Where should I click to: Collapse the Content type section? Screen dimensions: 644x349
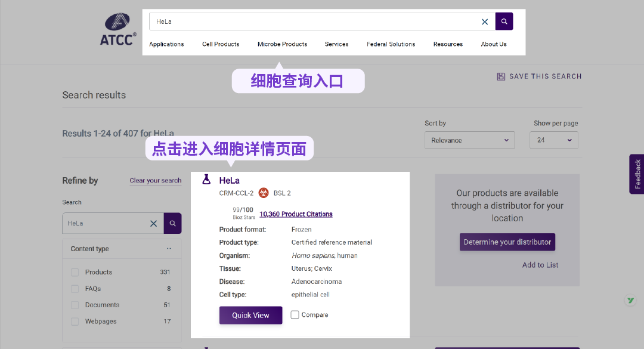pos(169,249)
